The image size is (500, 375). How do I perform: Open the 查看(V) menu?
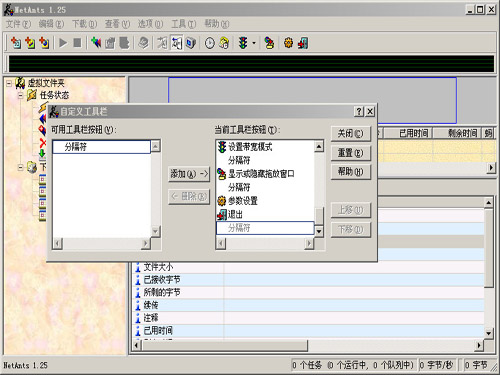[x=117, y=24]
